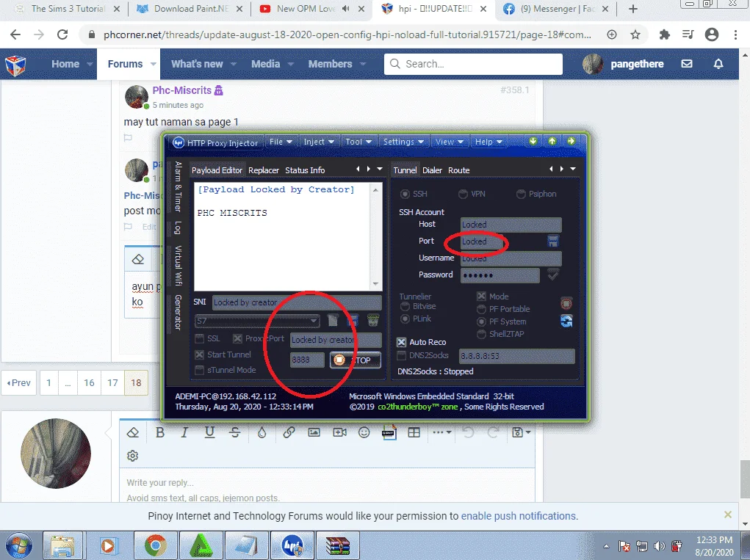Image resolution: width=750 pixels, height=560 pixels.
Task: Open the Help menu dropdown in HPI
Action: 488,142
